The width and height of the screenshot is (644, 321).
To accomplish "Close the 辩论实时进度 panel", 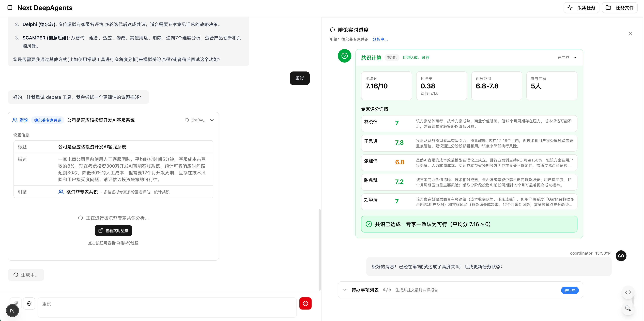I will coord(630,34).
